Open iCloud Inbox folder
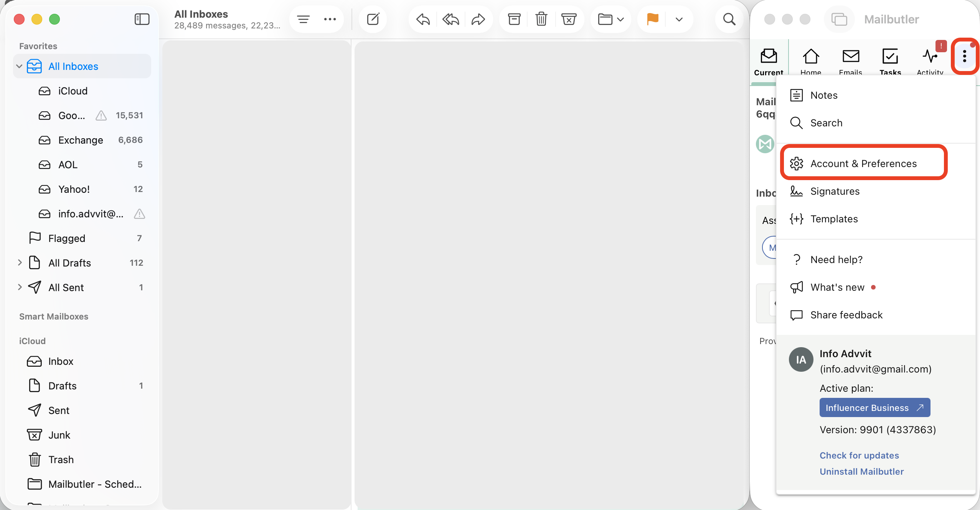This screenshot has height=510, width=980. 82,361
